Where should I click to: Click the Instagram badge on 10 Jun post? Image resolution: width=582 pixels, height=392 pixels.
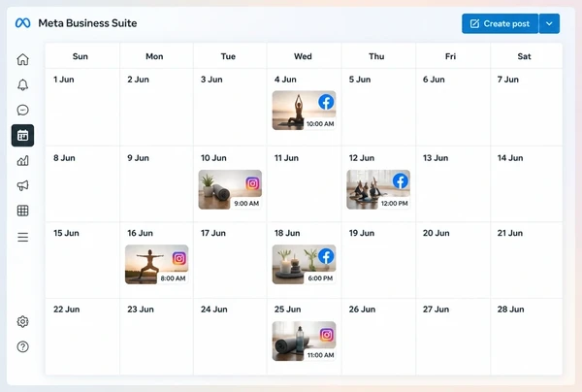tap(252, 183)
